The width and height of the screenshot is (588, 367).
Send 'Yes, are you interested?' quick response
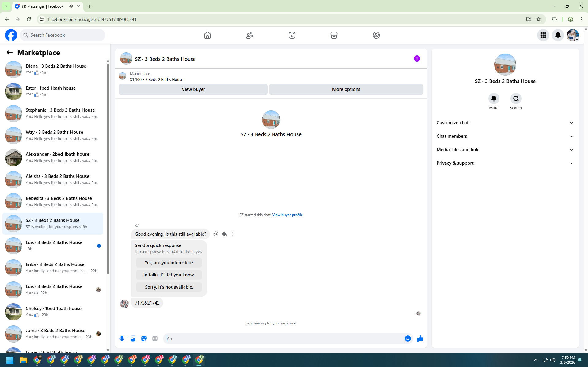(169, 263)
